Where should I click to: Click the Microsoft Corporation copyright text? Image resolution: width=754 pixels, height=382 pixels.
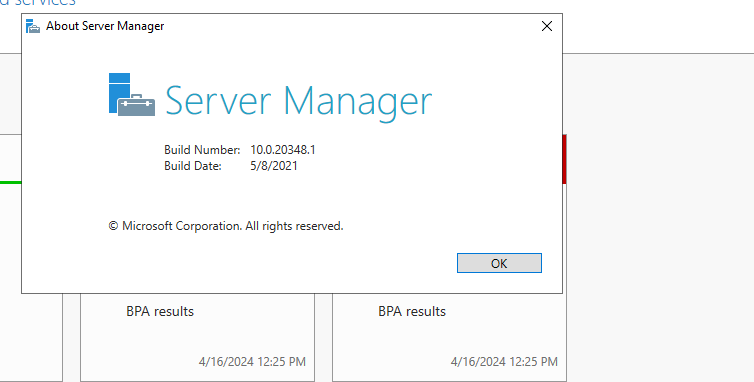tap(226, 226)
